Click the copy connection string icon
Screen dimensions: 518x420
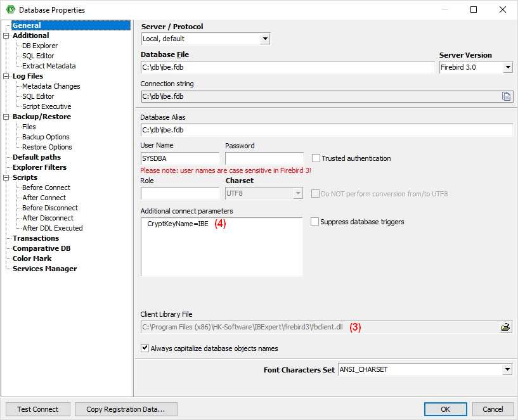click(x=506, y=96)
